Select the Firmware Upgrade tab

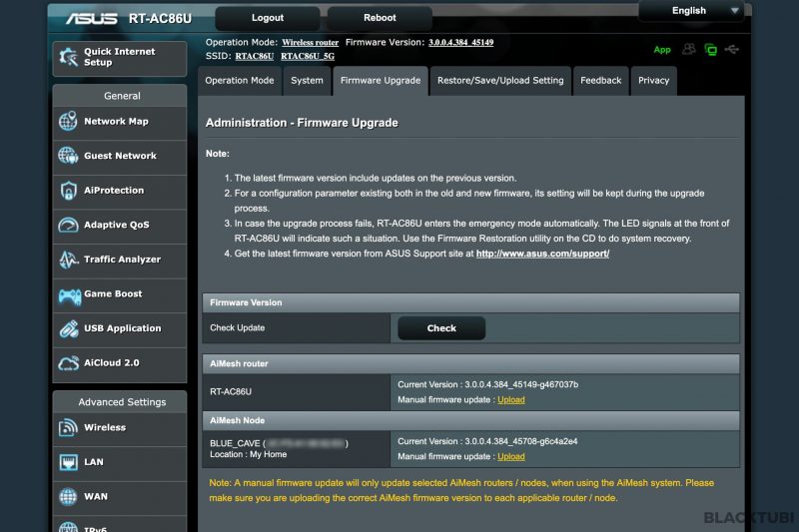point(381,81)
